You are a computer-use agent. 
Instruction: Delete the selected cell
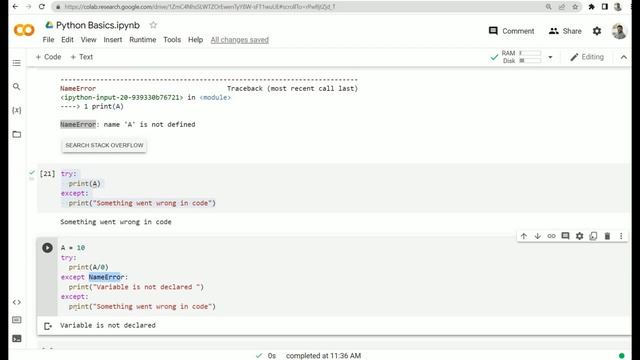point(607,236)
